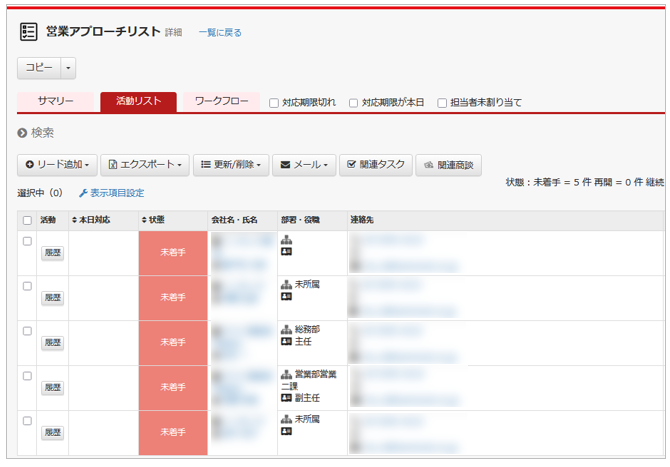The width and height of the screenshot is (670, 467).
Task: Click the 一覧に戻る link
Action: (x=219, y=33)
